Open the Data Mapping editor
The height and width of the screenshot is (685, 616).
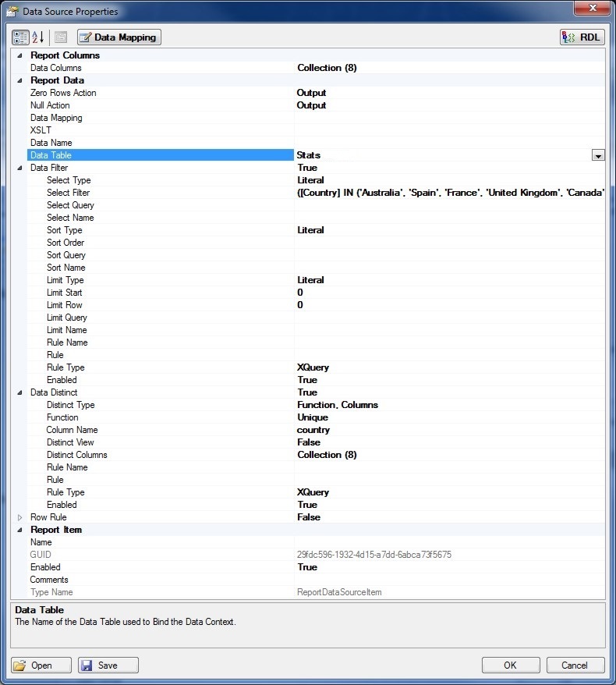[x=119, y=37]
